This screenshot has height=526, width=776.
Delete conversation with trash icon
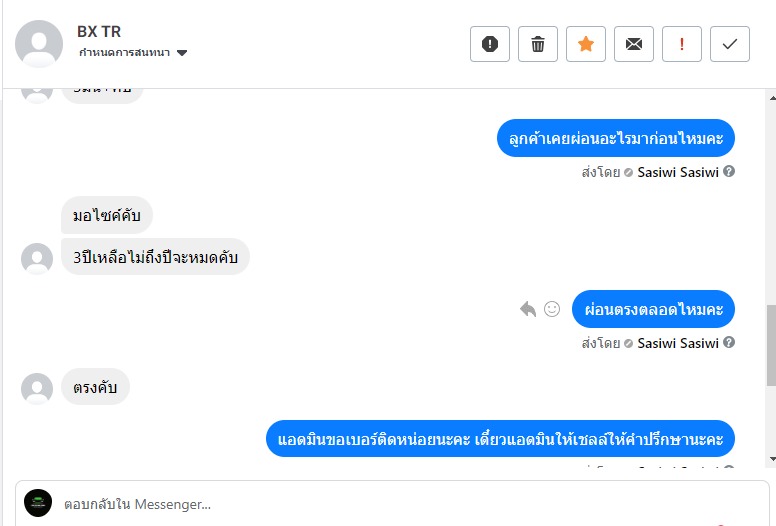(x=538, y=44)
